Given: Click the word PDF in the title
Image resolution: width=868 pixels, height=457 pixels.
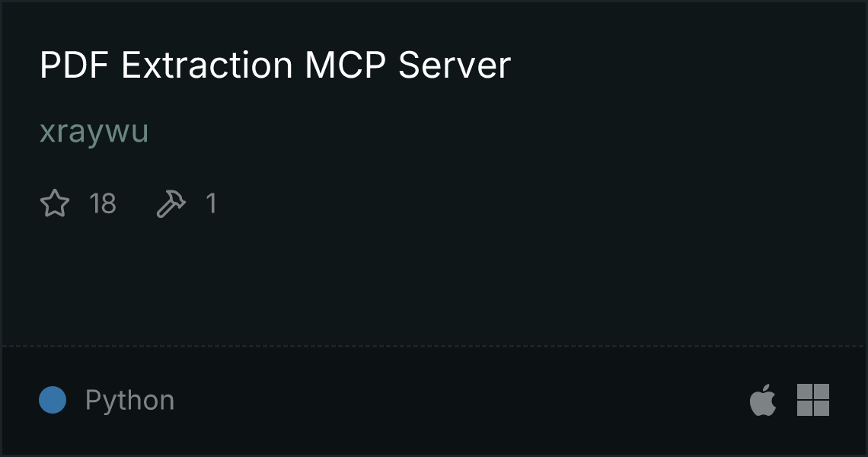Looking at the screenshot, I should point(74,65).
